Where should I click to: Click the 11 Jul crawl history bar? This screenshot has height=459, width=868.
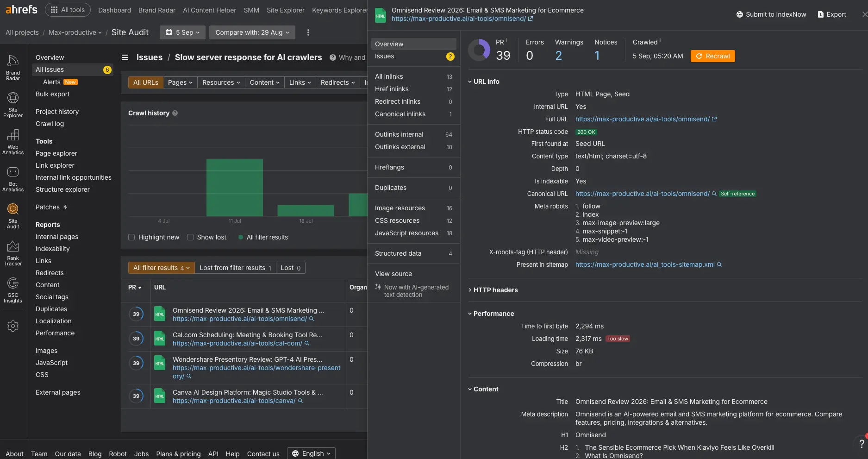pyautogui.click(x=235, y=188)
